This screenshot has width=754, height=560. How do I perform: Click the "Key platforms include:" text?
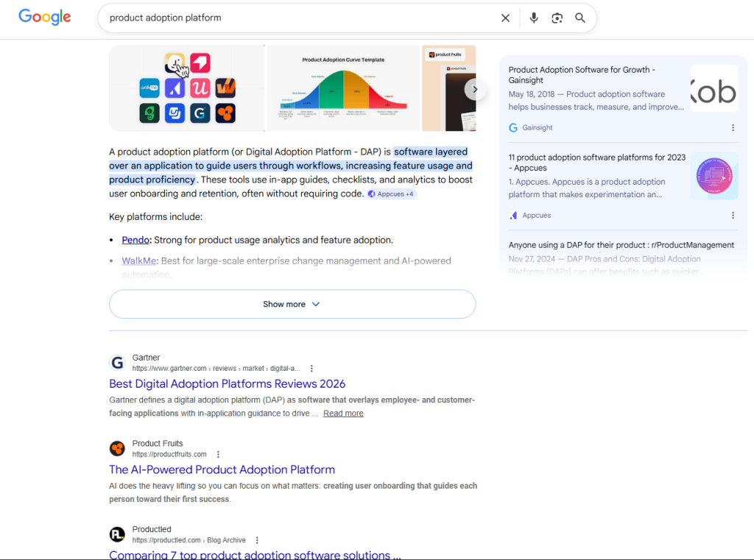156,217
